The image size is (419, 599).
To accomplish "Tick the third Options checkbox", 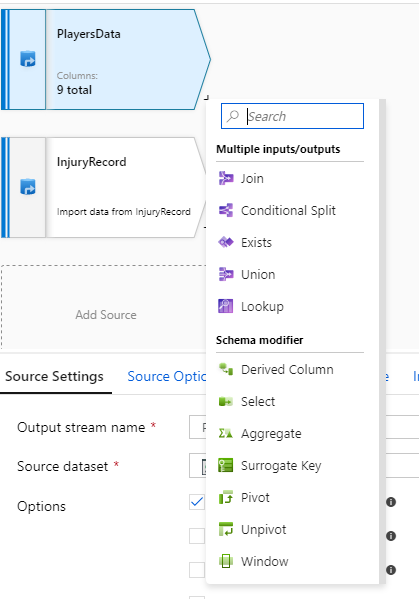I will [197, 570].
